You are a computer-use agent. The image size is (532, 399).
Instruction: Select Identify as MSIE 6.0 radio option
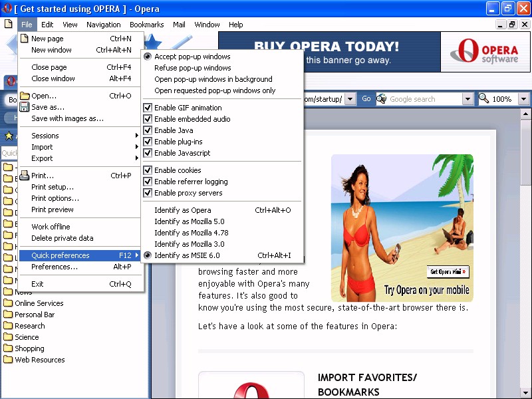[x=147, y=255]
